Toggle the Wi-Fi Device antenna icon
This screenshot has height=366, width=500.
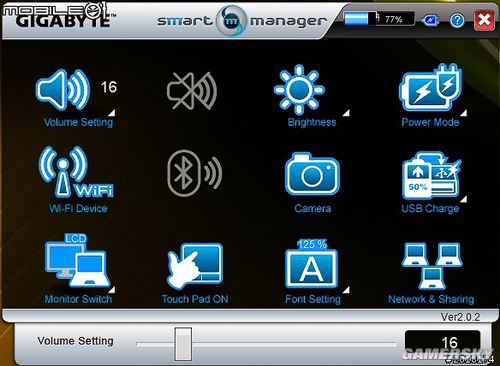point(77,172)
